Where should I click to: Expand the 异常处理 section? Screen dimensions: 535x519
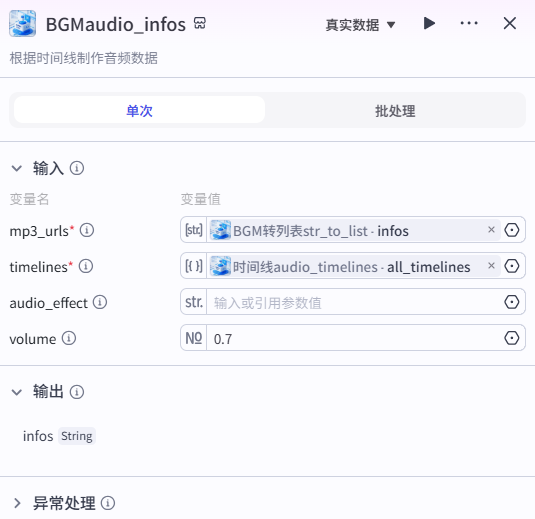pos(17,503)
